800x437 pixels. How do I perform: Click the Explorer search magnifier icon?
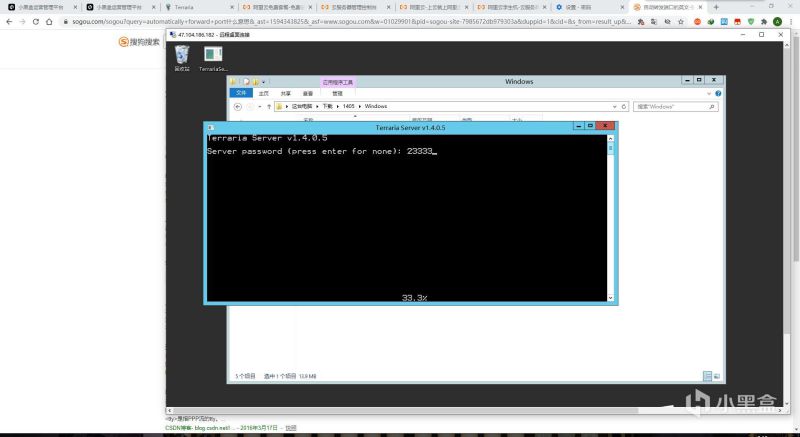712,107
